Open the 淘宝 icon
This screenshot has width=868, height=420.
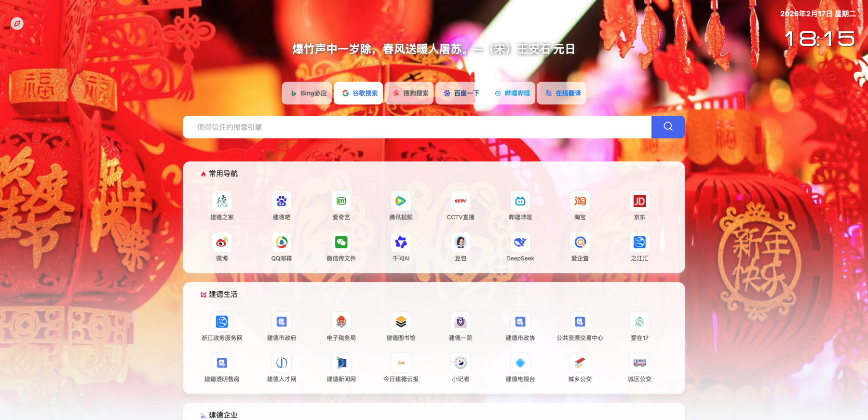click(580, 201)
